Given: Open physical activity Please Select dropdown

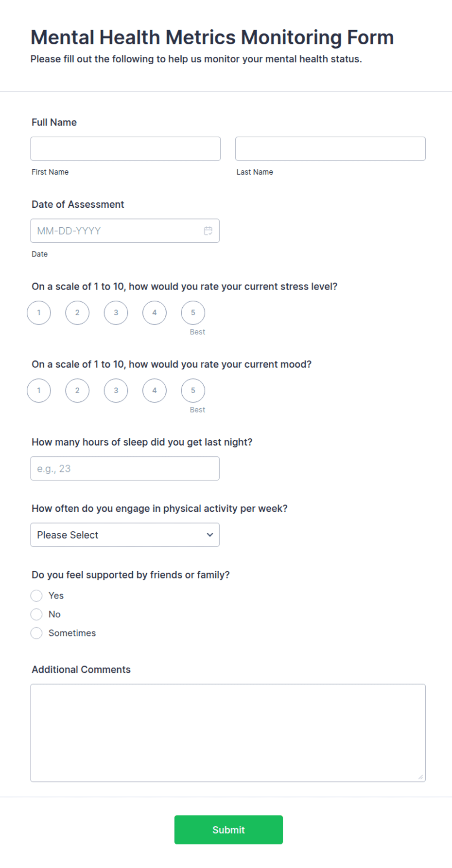Looking at the screenshot, I should (125, 535).
